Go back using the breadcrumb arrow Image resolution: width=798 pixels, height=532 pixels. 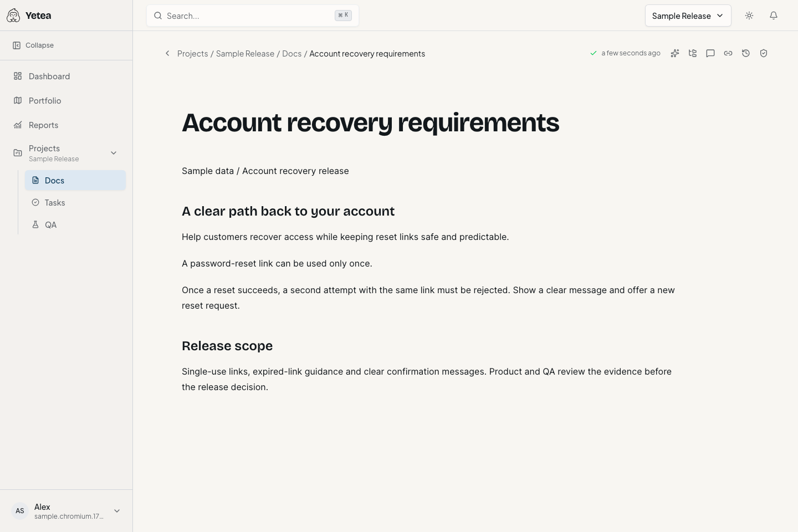167,53
